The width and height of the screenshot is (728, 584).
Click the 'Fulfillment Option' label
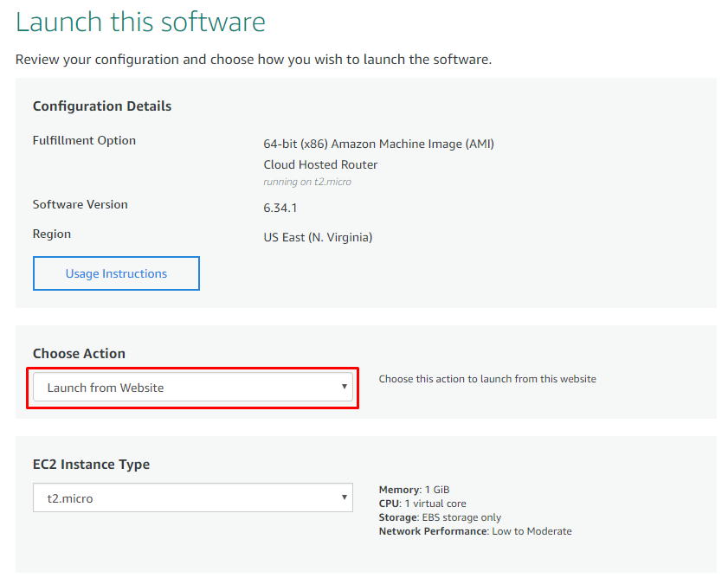[84, 140]
